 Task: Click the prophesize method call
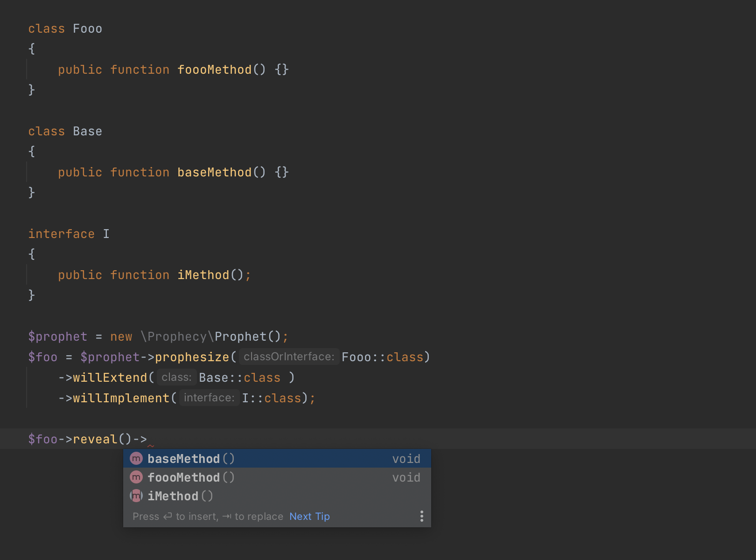pyautogui.click(x=192, y=357)
